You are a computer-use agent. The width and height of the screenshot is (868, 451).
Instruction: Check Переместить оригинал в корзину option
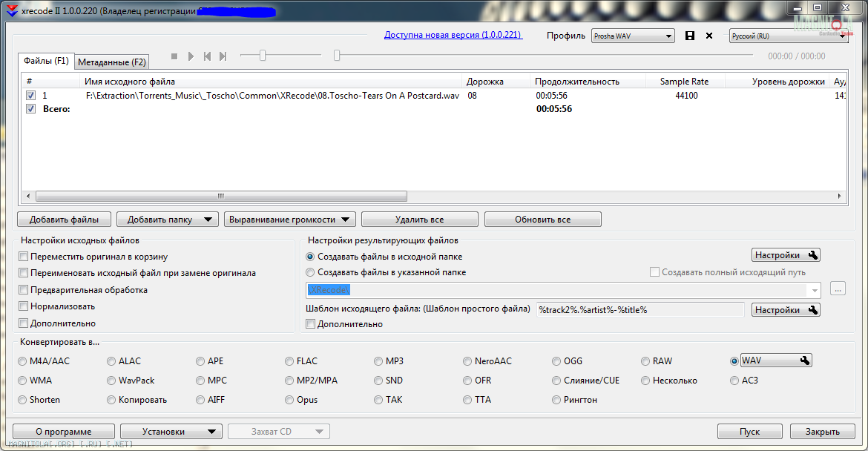tap(24, 257)
